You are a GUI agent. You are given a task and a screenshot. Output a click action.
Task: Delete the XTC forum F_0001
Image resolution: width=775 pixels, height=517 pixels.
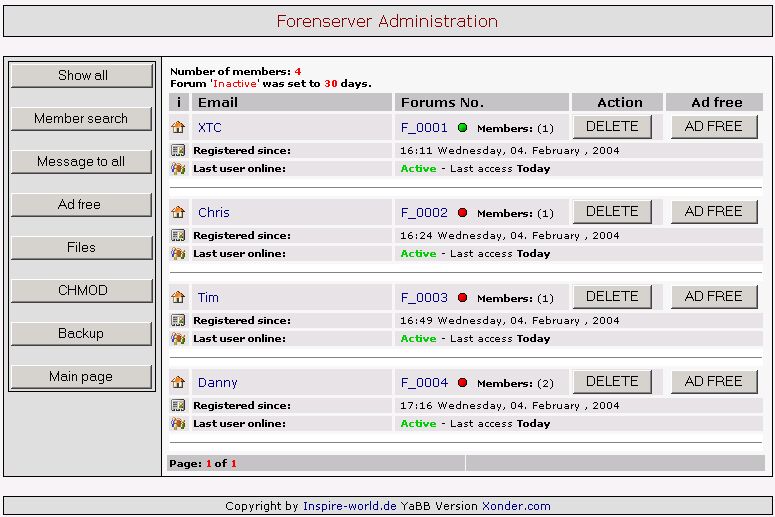(612, 127)
